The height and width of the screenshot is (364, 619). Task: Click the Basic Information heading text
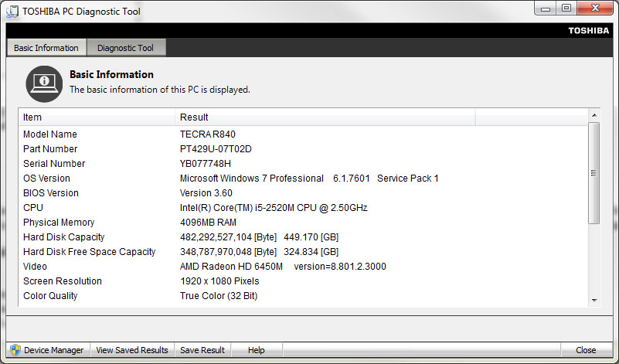tap(112, 75)
